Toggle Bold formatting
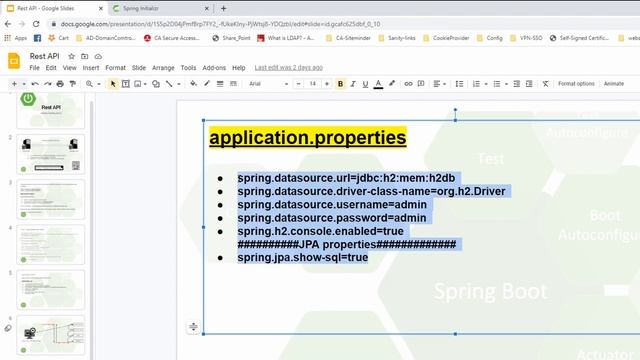640x360 pixels. pyautogui.click(x=340, y=84)
